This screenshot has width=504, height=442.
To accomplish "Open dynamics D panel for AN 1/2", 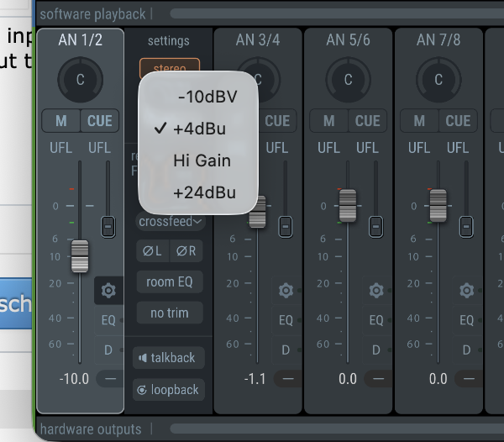I will pyautogui.click(x=108, y=350).
